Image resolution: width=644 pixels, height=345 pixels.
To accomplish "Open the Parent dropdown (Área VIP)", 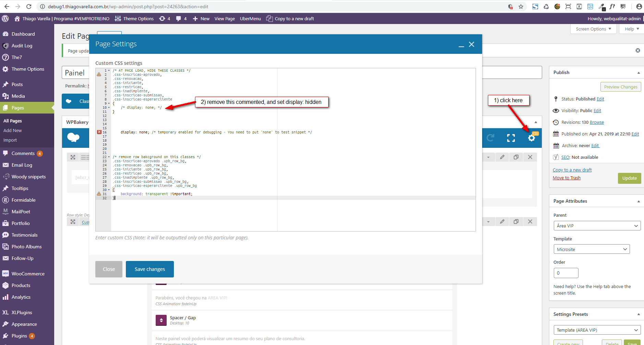I will [x=597, y=226].
